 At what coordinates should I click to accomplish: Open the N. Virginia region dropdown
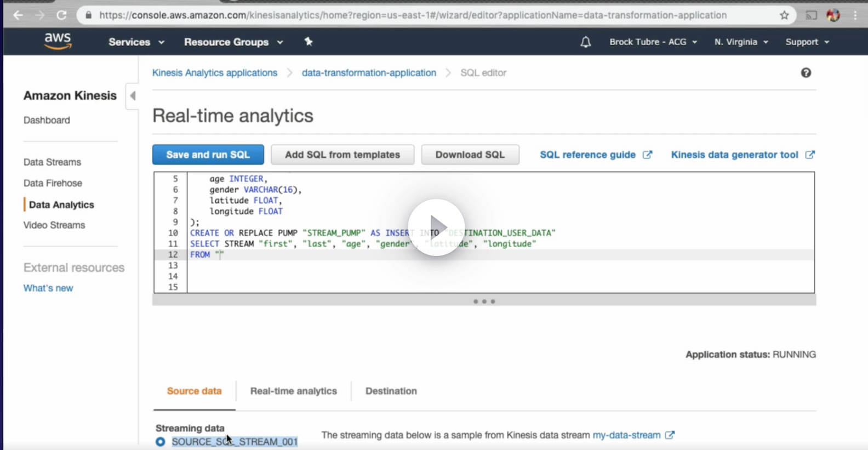pyautogui.click(x=741, y=42)
